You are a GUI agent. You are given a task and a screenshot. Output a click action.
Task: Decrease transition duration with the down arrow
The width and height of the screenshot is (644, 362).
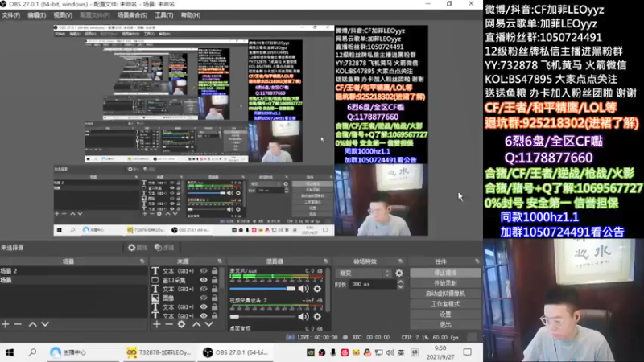tap(400, 286)
